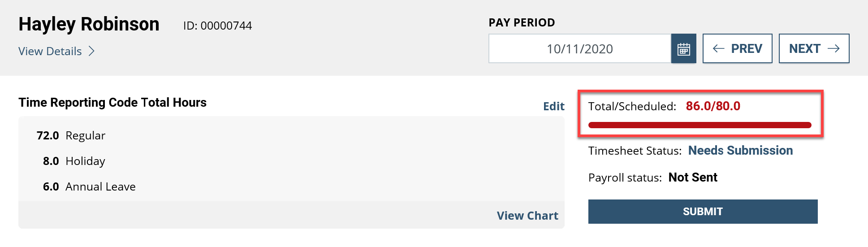Go to the previous pay period
The image size is (868, 247).
pyautogui.click(x=737, y=49)
